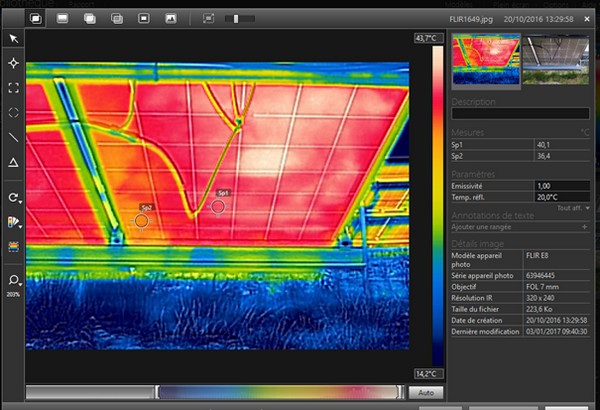Open the color palette dropdown

click(15, 222)
